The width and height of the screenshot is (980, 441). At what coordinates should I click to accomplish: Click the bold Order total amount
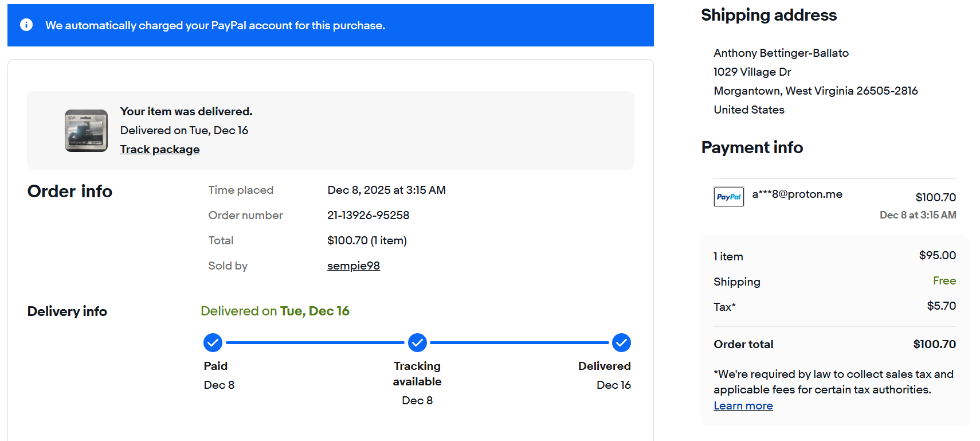point(934,345)
